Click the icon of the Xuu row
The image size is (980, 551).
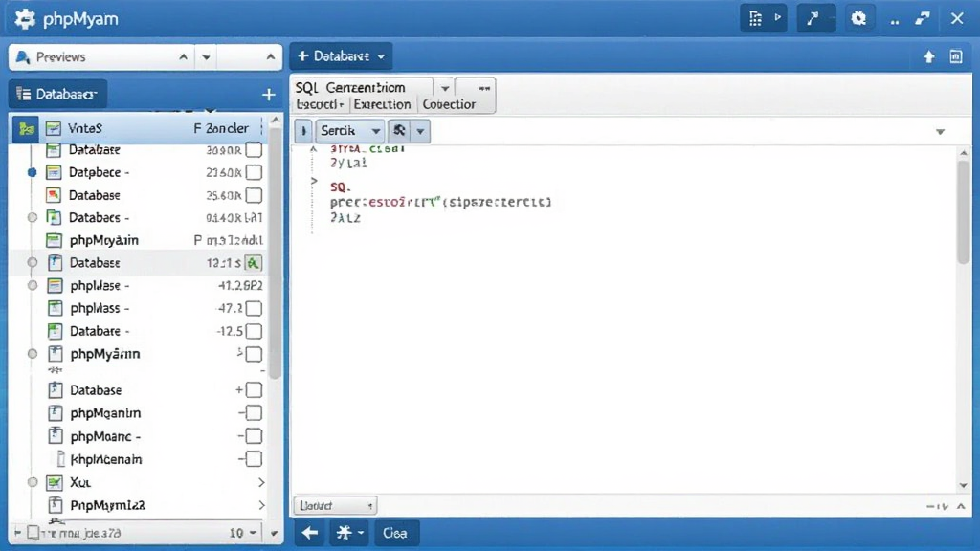pyautogui.click(x=55, y=482)
